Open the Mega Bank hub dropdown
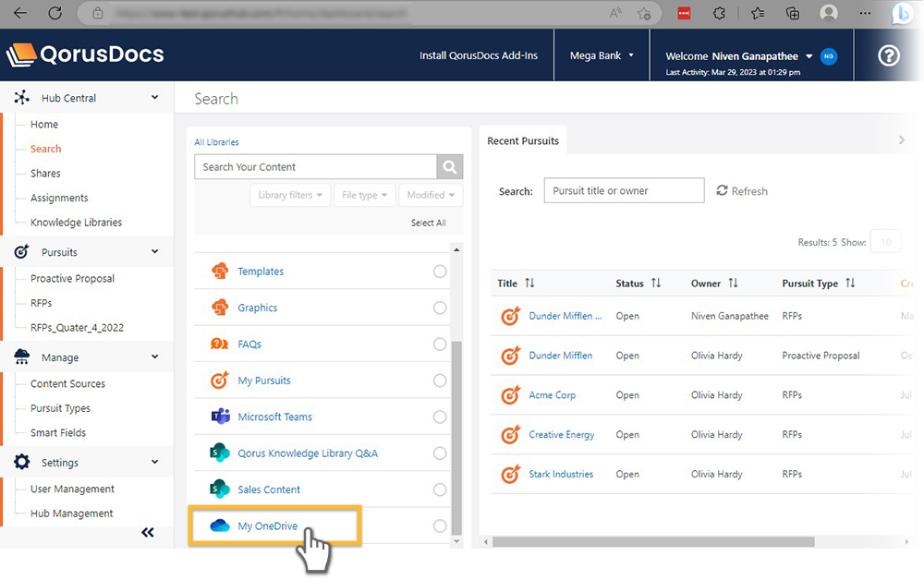 click(602, 55)
